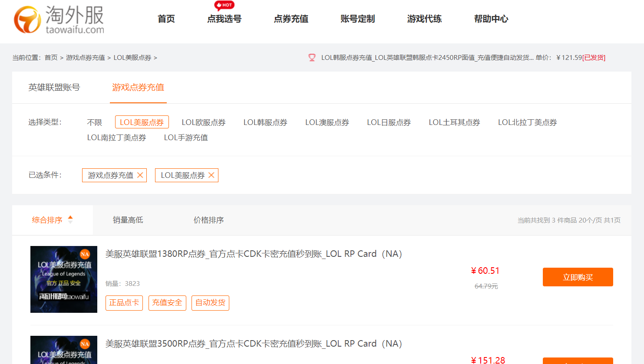Filter by LOL澳服点券

[x=327, y=122]
